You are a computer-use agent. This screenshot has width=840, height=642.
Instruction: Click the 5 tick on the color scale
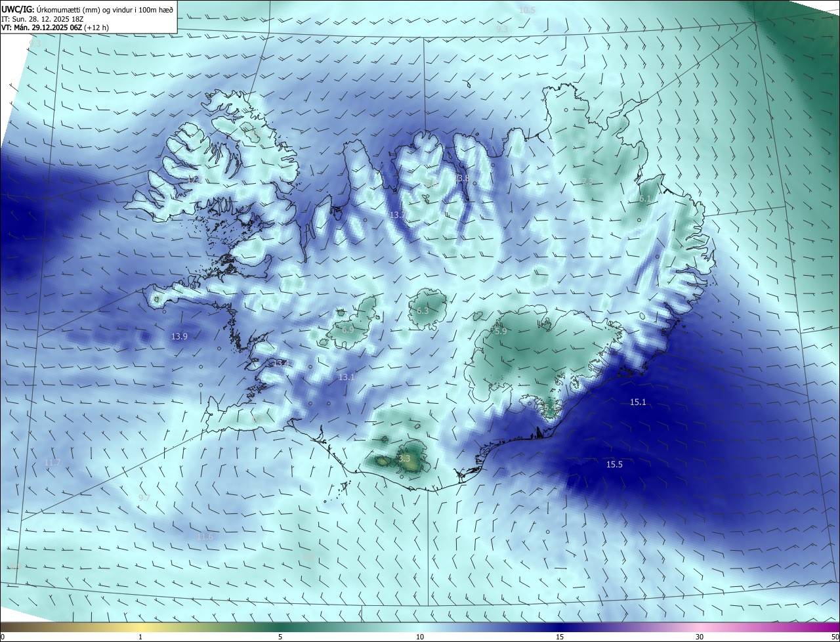[x=280, y=637]
